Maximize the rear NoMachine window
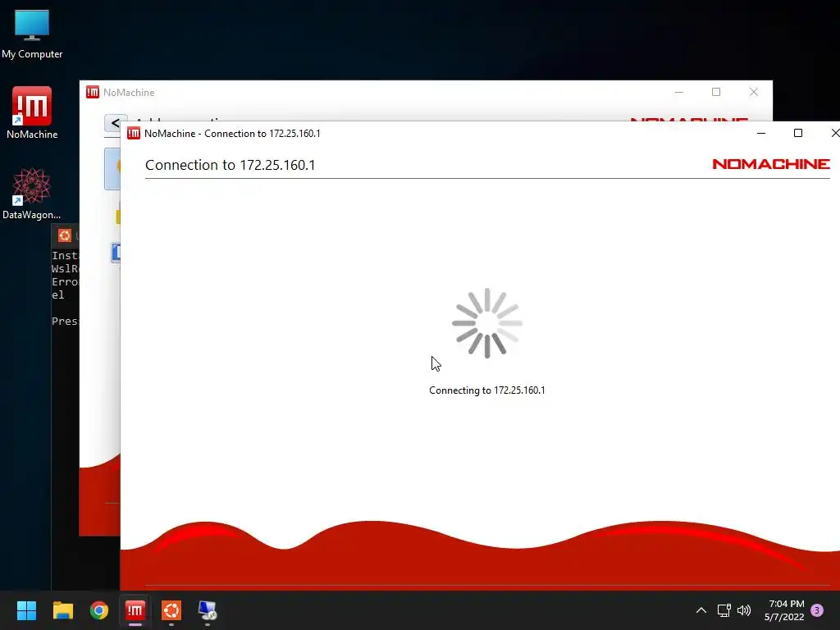 pyautogui.click(x=715, y=92)
